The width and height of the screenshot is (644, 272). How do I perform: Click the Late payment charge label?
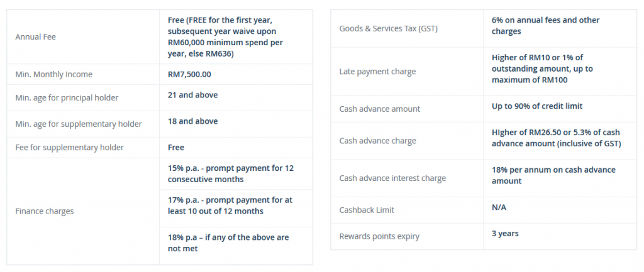click(377, 72)
